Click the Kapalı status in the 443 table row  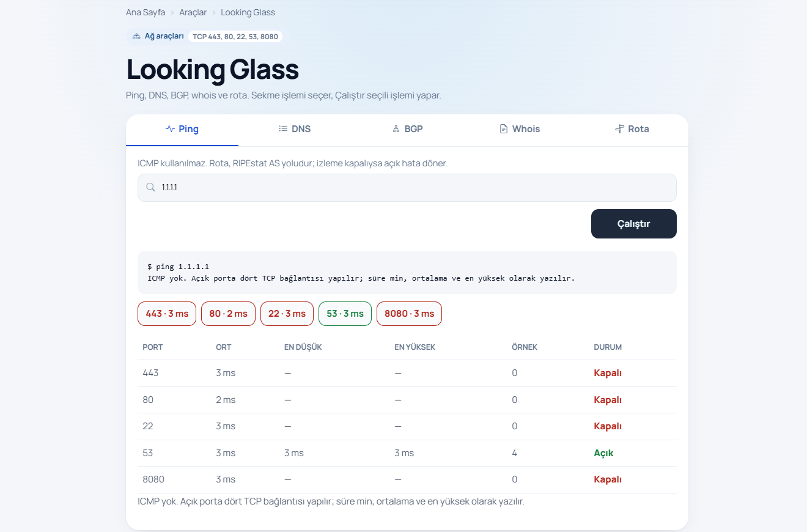(608, 373)
